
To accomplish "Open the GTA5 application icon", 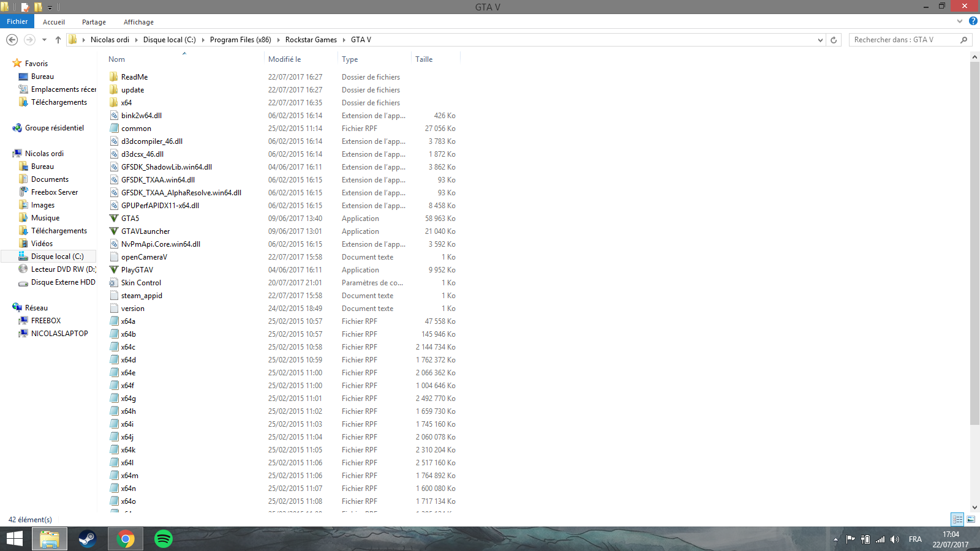I will [x=114, y=219].
